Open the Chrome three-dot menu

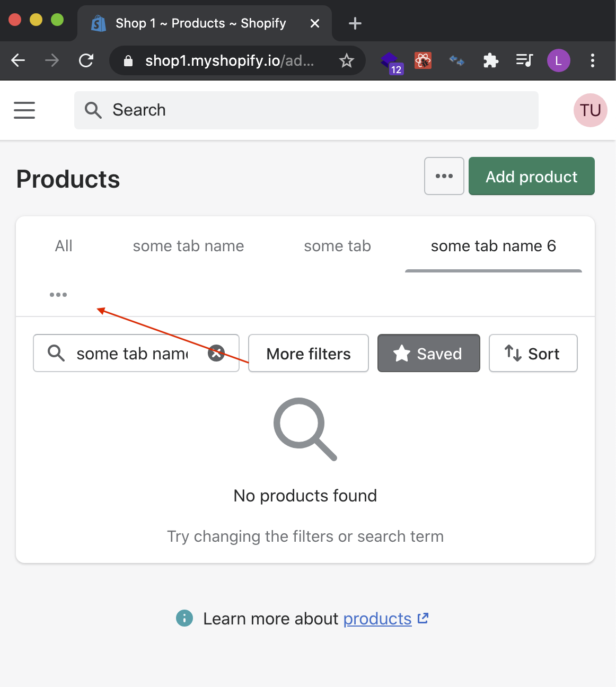pyautogui.click(x=593, y=60)
